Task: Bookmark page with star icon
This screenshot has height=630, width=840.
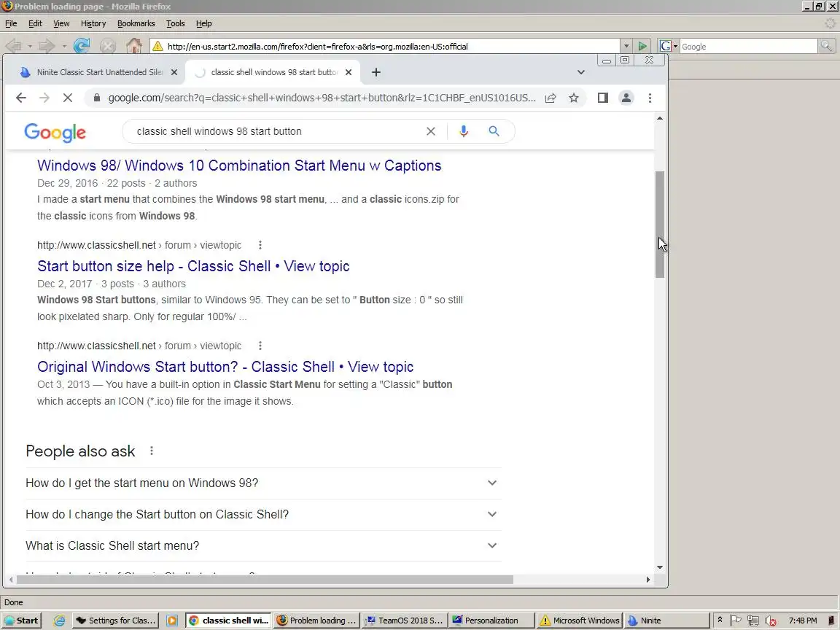Action: point(574,98)
